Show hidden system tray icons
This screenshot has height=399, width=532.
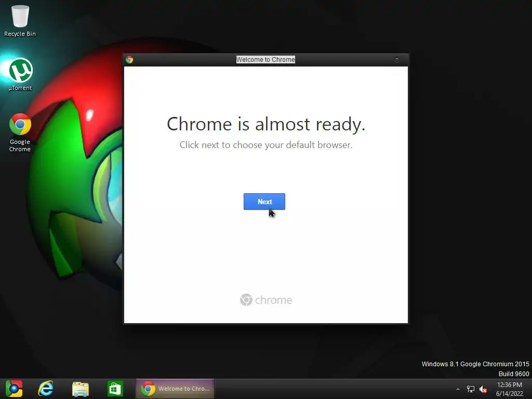[458, 389]
